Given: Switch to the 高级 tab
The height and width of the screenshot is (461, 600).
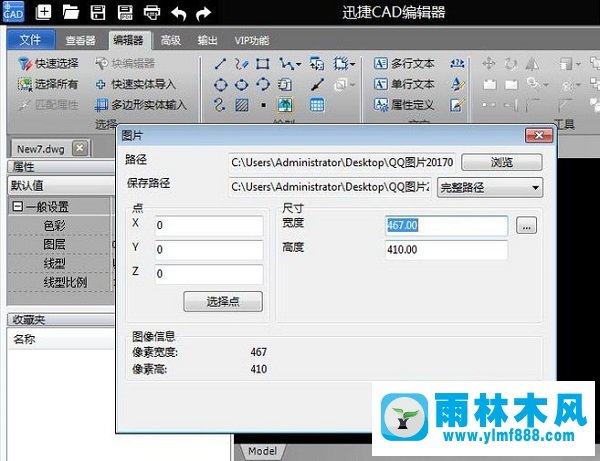Looking at the screenshot, I should 171,40.
